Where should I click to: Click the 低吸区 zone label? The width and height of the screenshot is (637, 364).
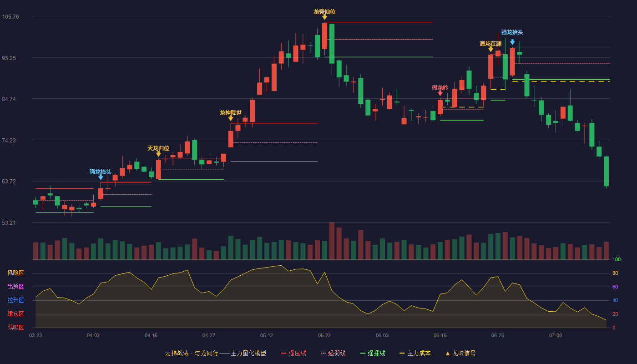click(x=15, y=327)
